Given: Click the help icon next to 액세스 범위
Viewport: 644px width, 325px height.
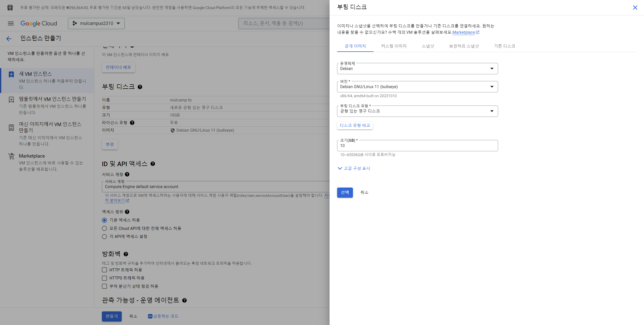Looking at the screenshot, I should (x=127, y=212).
